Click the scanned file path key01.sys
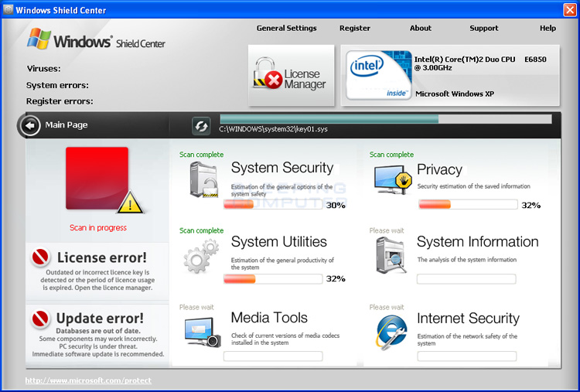This screenshot has height=392, width=580. (273, 129)
